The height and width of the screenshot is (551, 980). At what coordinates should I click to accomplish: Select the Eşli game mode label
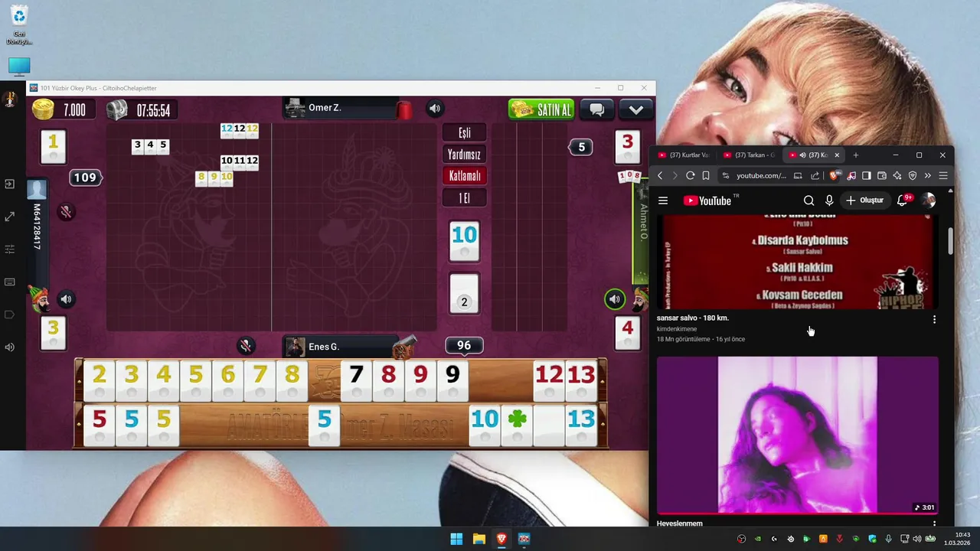[x=464, y=133]
